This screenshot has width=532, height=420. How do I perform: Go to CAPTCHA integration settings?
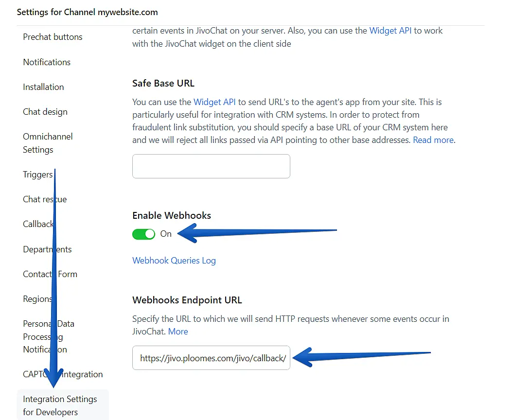[x=63, y=374]
